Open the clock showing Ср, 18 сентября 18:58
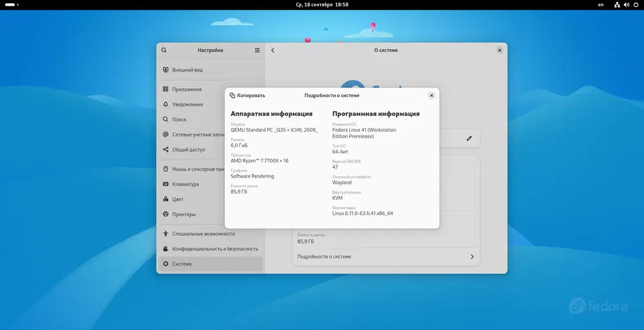Image resolution: width=644 pixels, height=330 pixels. point(322,5)
